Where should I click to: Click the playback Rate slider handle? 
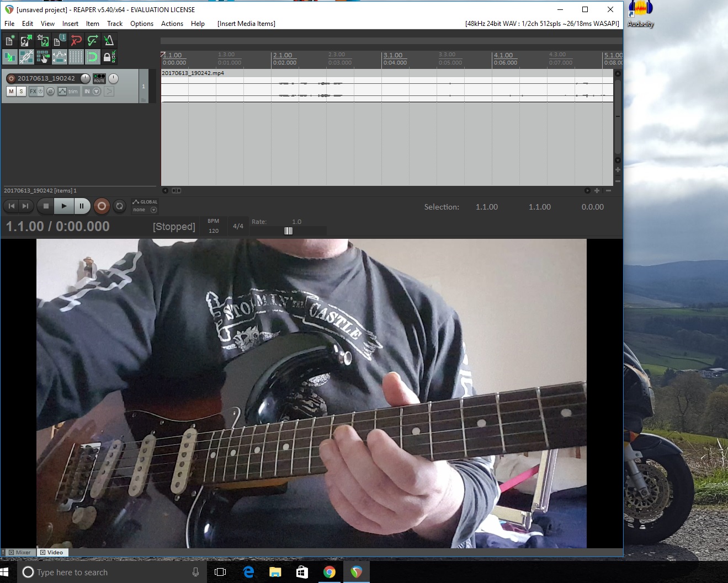point(288,231)
